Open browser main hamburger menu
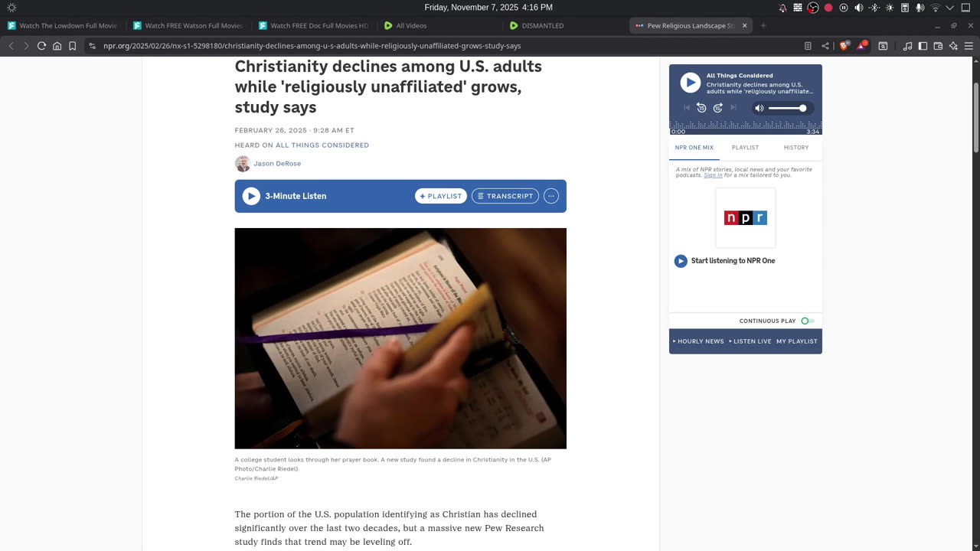 (969, 46)
